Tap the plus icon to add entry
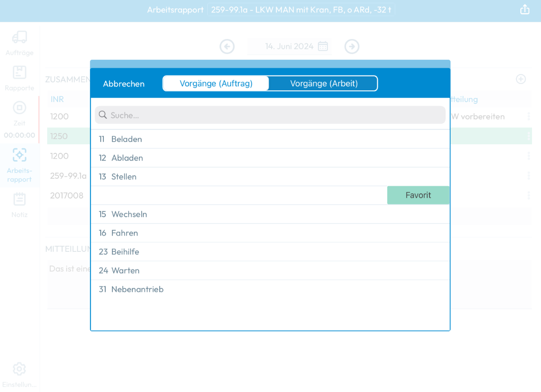Screen dimensions: 541x392 coord(521,79)
